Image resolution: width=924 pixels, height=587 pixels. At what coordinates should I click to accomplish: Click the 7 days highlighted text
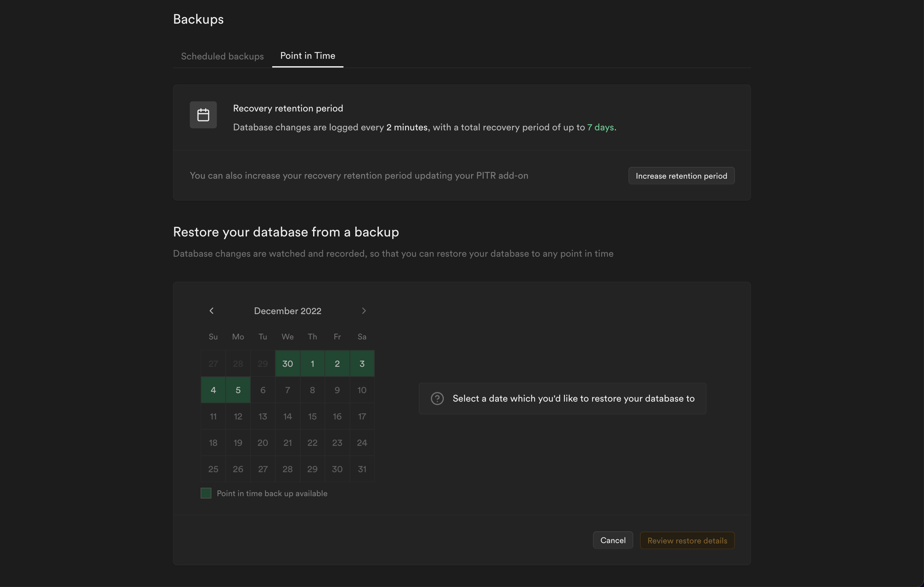(600, 127)
